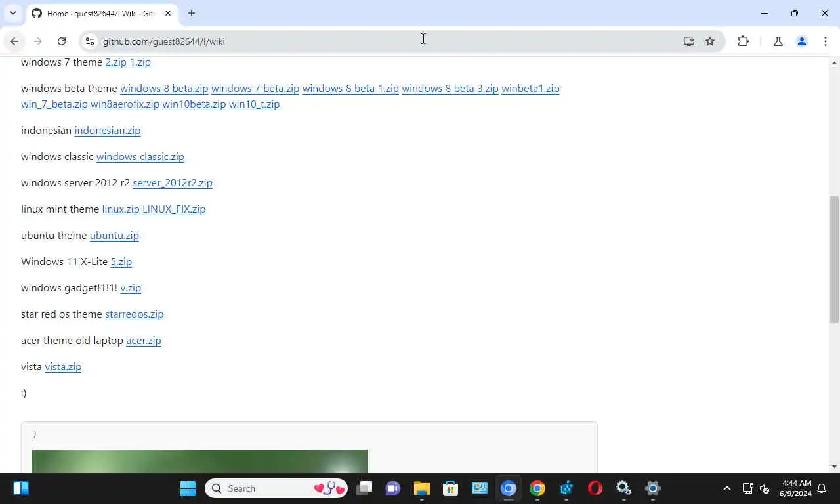Open Microsoft Store from taskbar
Viewport: 840px width, 504px height.
click(450, 488)
